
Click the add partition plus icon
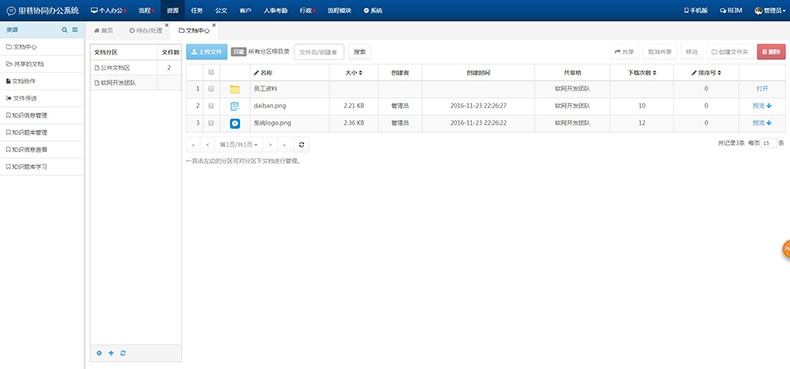click(99, 353)
